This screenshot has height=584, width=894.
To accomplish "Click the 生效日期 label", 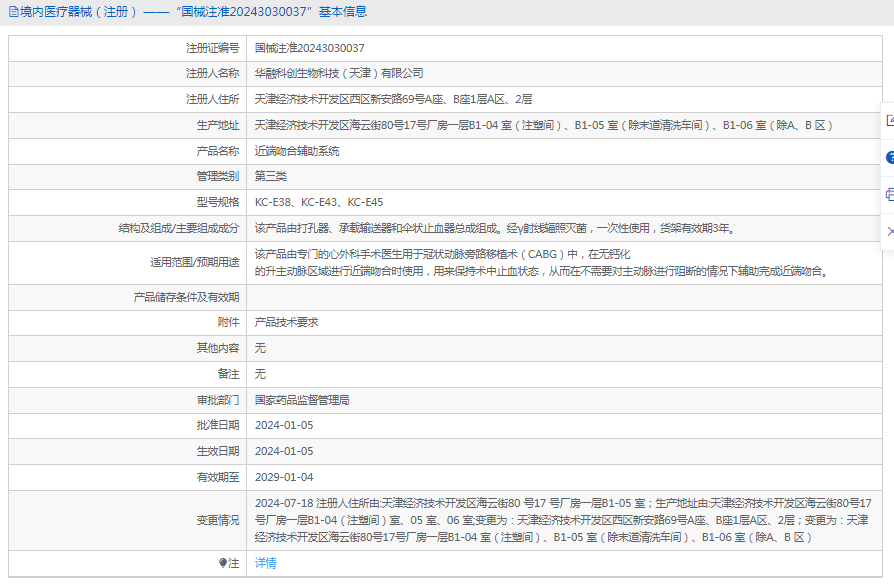I will click(x=218, y=451).
